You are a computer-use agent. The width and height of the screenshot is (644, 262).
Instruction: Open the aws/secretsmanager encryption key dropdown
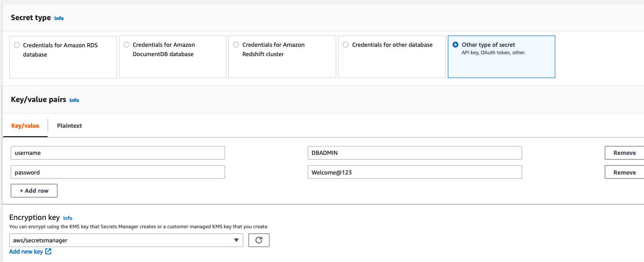(126, 240)
